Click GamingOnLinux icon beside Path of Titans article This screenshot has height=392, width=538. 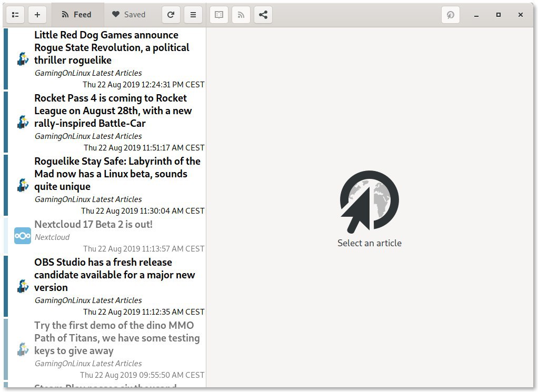(23, 349)
